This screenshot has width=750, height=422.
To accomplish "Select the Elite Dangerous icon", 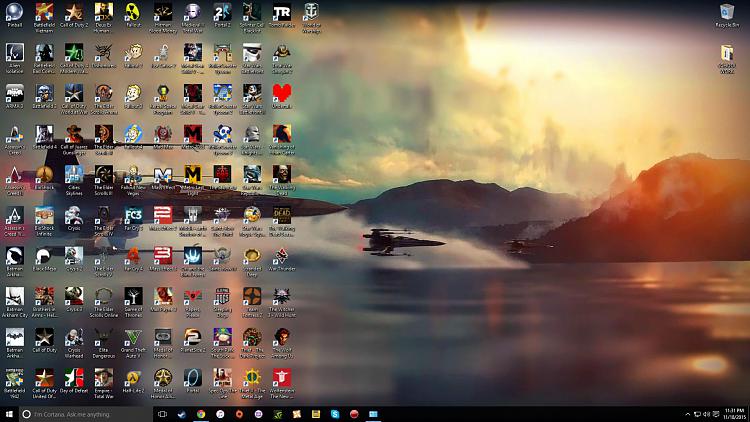I will pos(103,344).
